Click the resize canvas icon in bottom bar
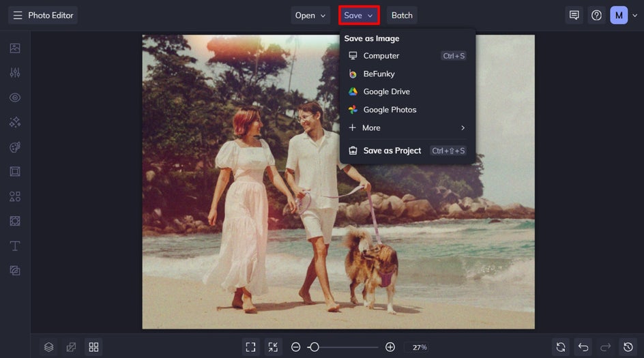The image size is (644, 358). (71, 347)
